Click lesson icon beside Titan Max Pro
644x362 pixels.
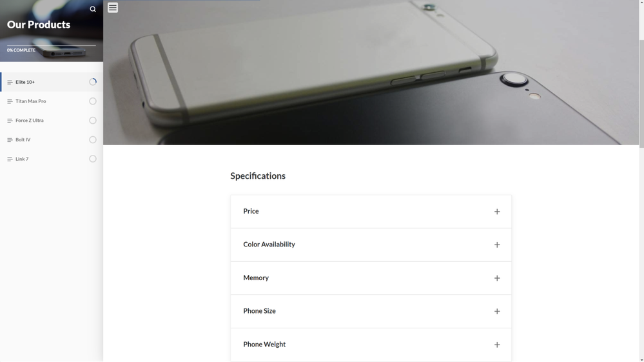click(10, 101)
